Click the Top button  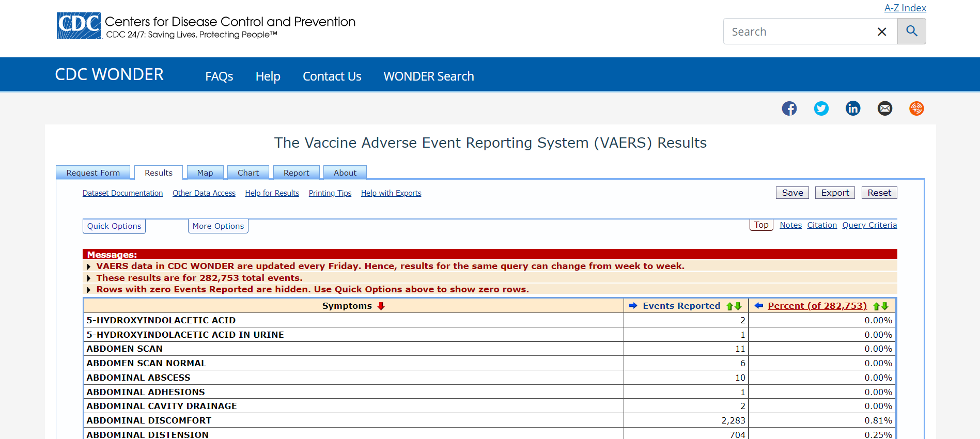(761, 225)
